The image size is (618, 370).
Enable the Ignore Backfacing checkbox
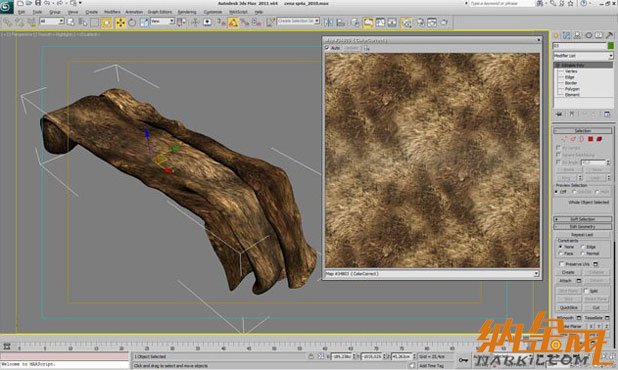[x=558, y=155]
